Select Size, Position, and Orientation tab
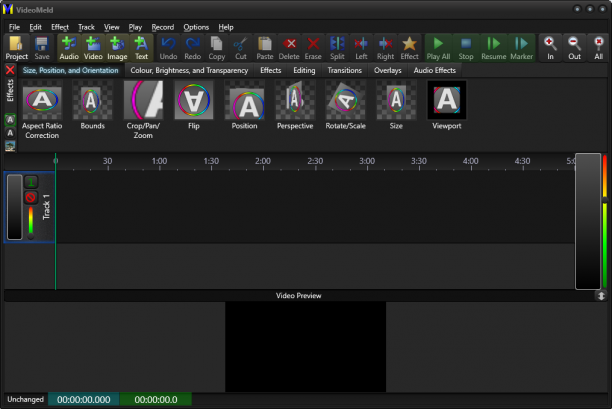The height and width of the screenshot is (409, 612). click(x=71, y=70)
